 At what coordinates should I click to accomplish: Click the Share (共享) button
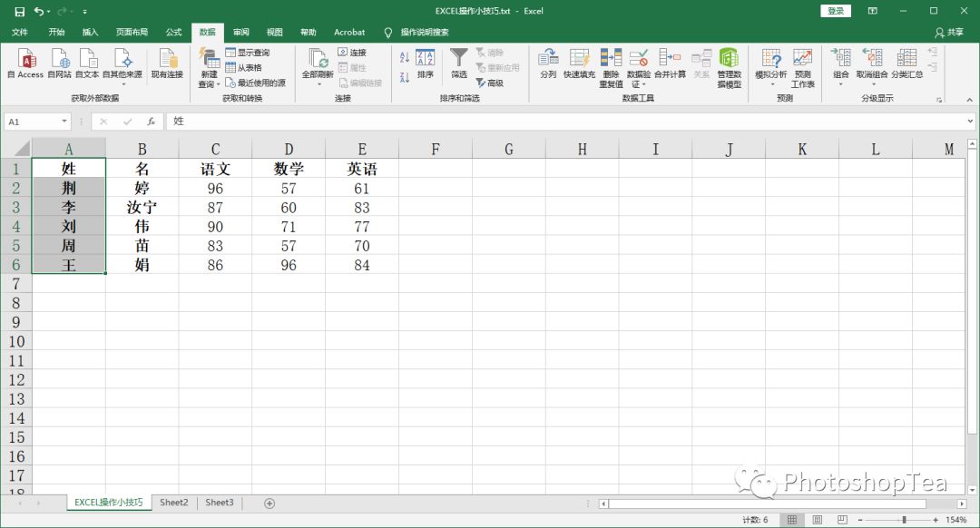click(949, 32)
